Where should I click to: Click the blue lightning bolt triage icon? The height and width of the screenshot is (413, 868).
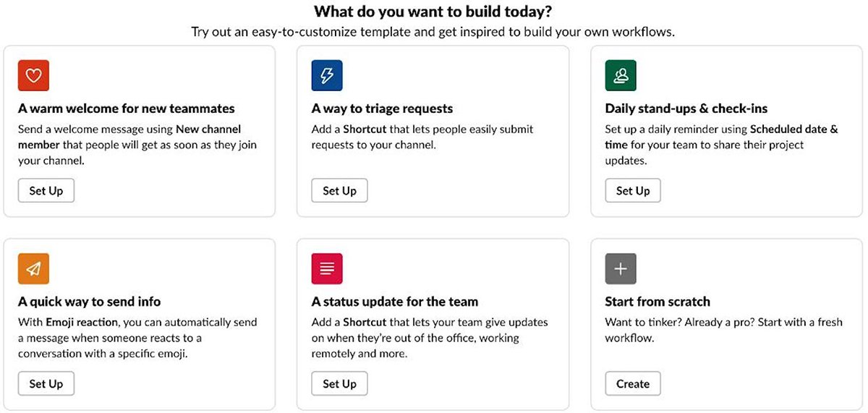pos(327,75)
